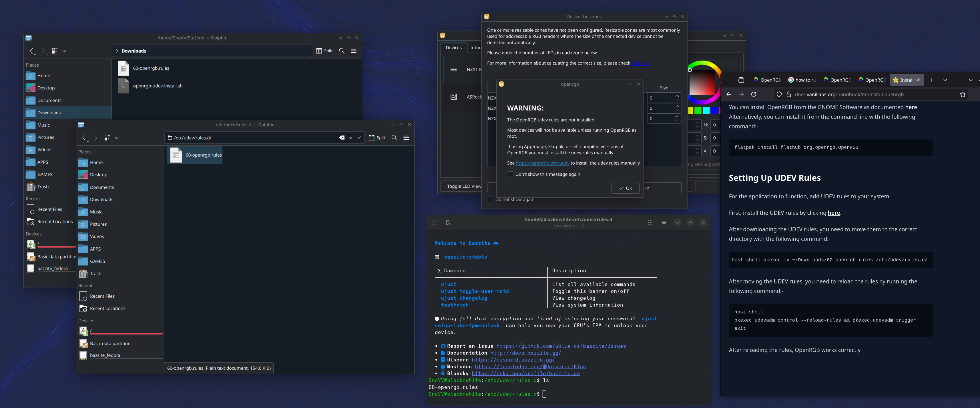This screenshot has width=980, height=408.
Task: Open a new browser tab with the plus icon
Action: pos(931,80)
